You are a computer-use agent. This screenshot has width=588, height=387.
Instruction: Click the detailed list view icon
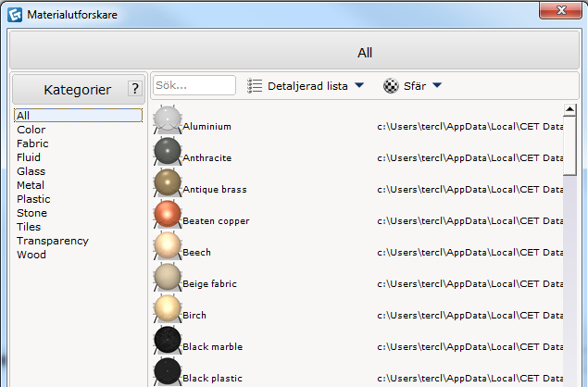coord(255,86)
